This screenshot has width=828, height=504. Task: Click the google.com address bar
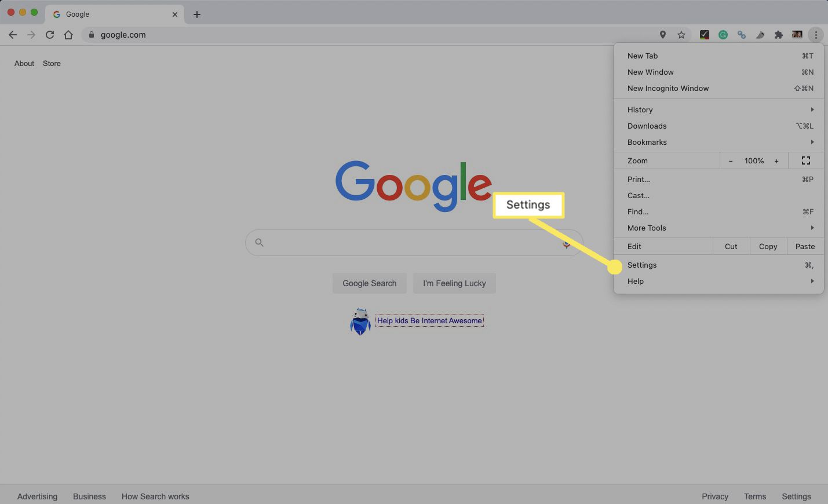click(371, 35)
